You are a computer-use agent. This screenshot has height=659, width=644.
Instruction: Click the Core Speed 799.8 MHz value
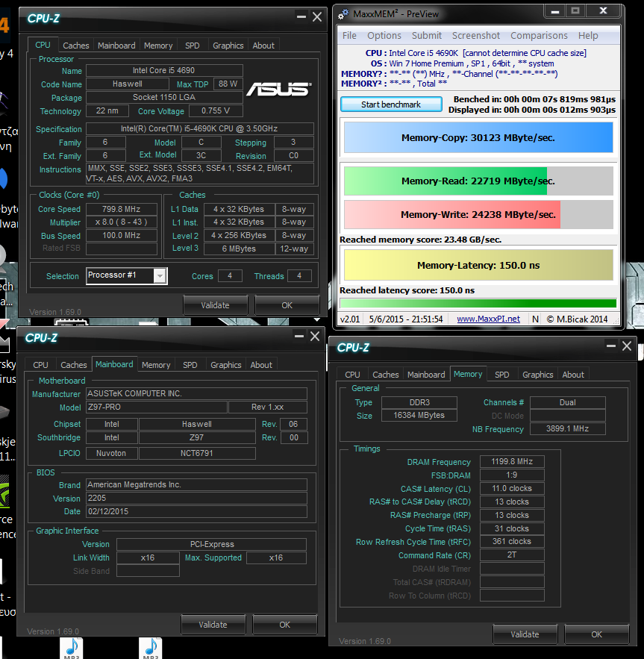pyautogui.click(x=121, y=209)
